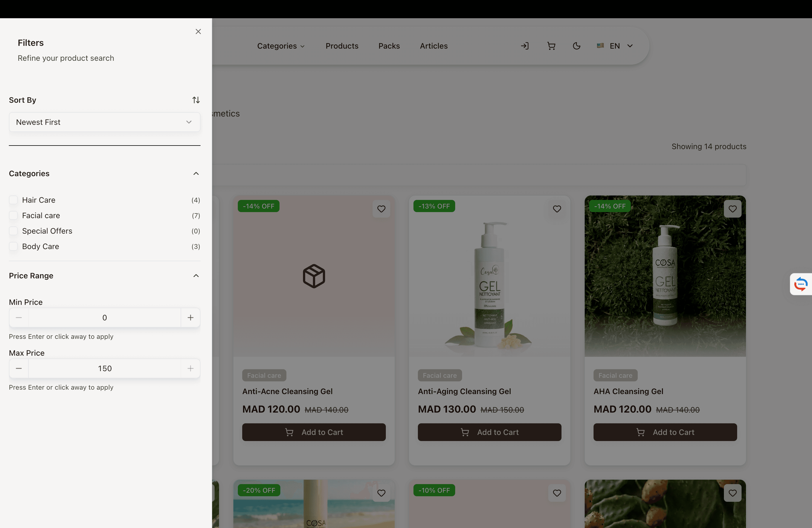Click the Showing 14 products text
Screen dimensions: 812x528
tap(709, 146)
